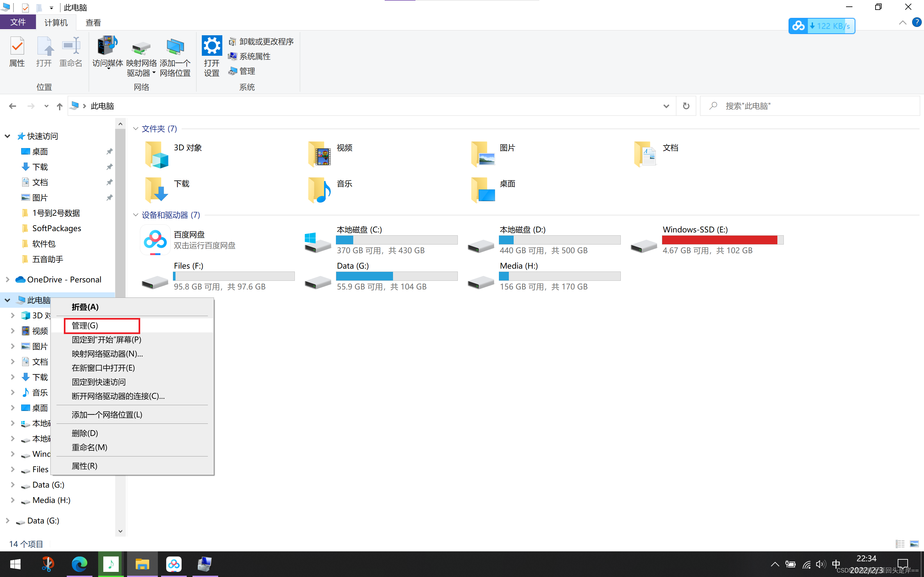
Task: Click the Map network drive ribbon icon
Action: click(141, 48)
